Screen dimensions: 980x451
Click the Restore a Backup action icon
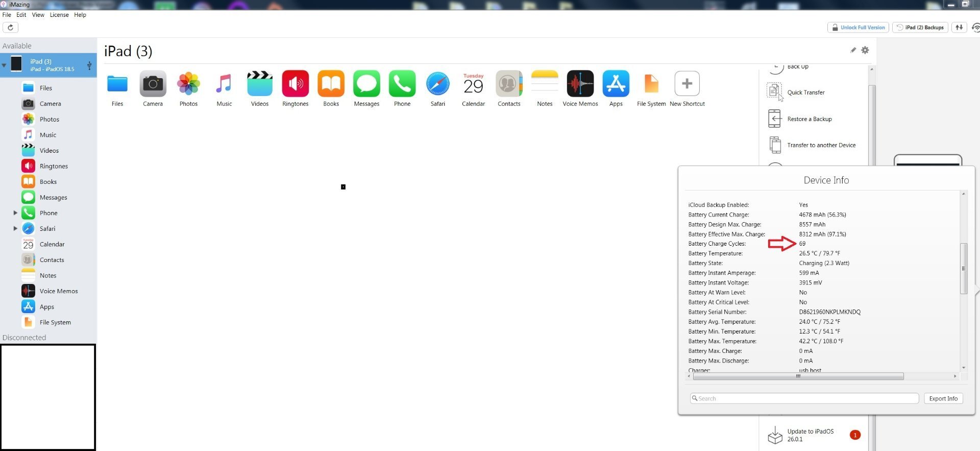pos(774,118)
